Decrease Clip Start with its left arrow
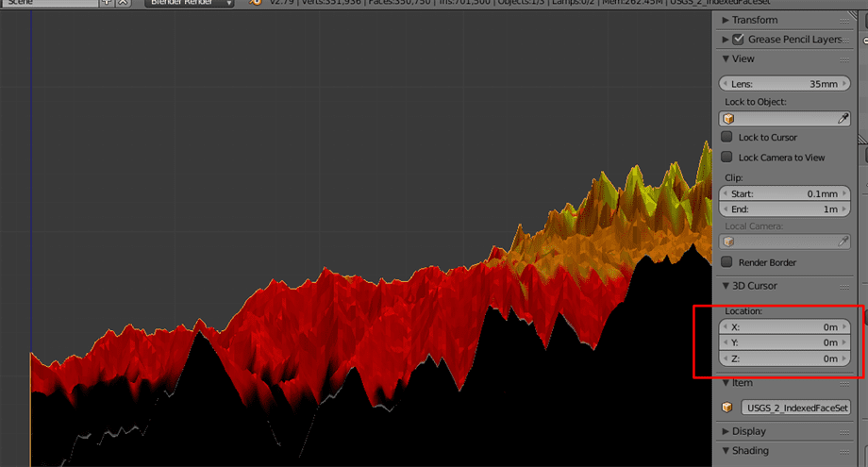Image resolution: width=868 pixels, height=467 pixels. [725, 193]
